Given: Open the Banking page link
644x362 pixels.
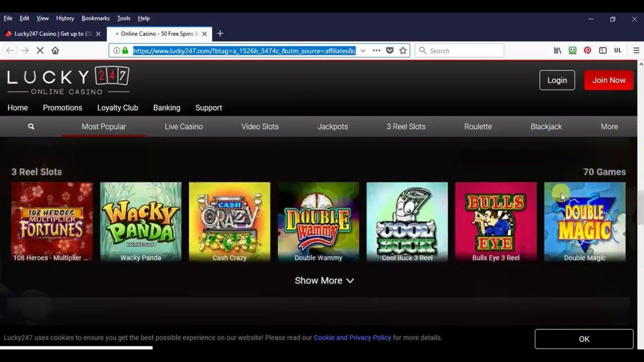Looking at the screenshot, I should pyautogui.click(x=167, y=108).
